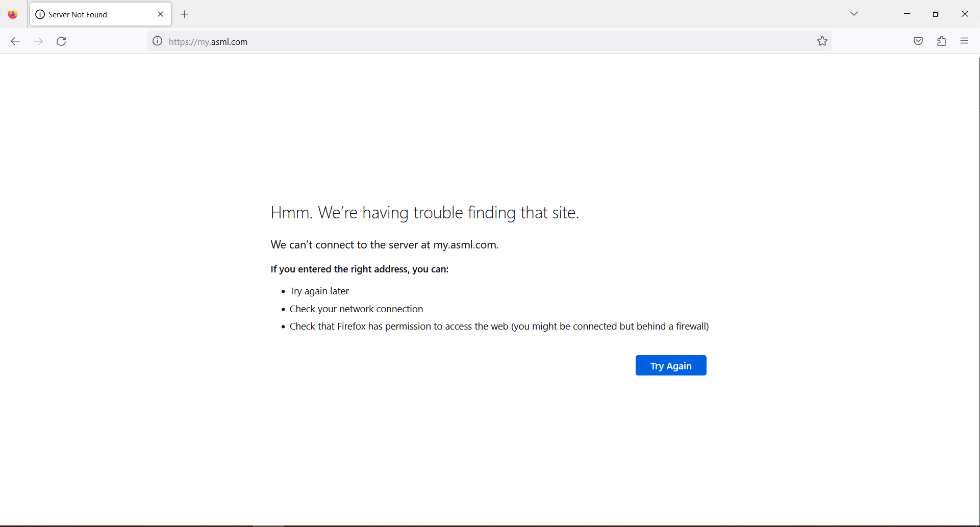The image size is (980, 527).
Task: Click the forward navigation arrow
Action: pos(38,41)
